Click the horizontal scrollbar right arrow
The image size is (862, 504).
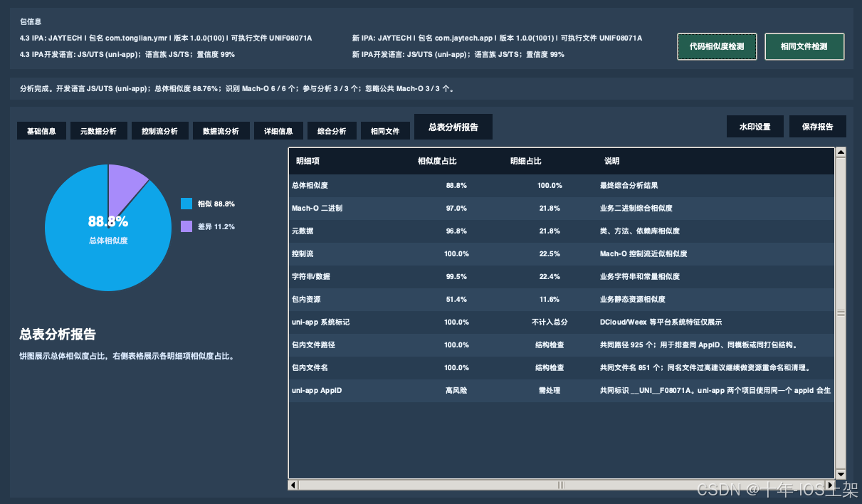point(829,485)
